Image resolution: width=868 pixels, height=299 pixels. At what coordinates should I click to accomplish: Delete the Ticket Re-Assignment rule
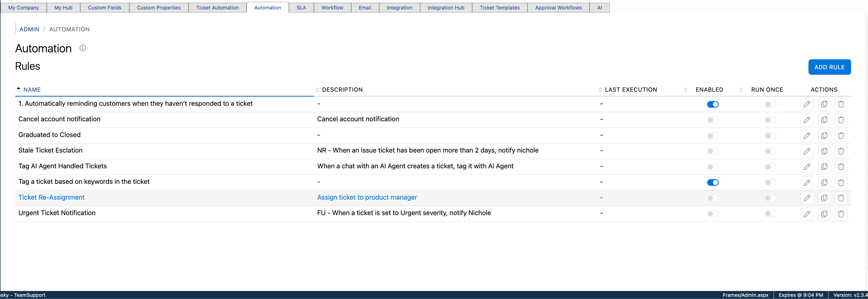click(841, 198)
